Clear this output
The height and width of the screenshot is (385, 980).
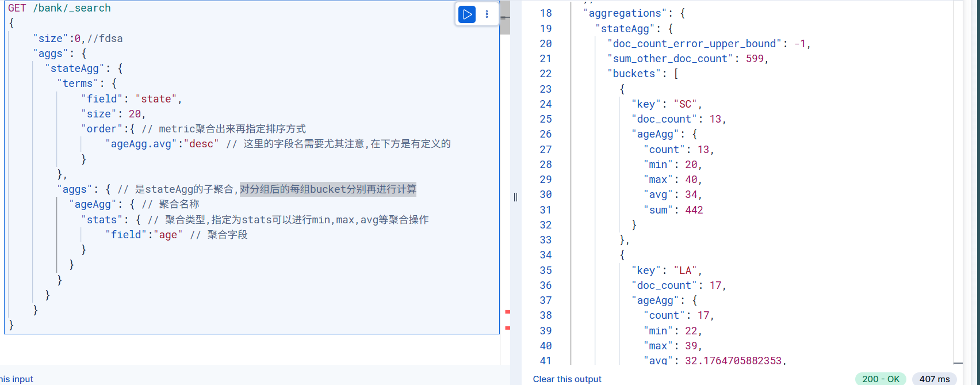pyautogui.click(x=567, y=379)
